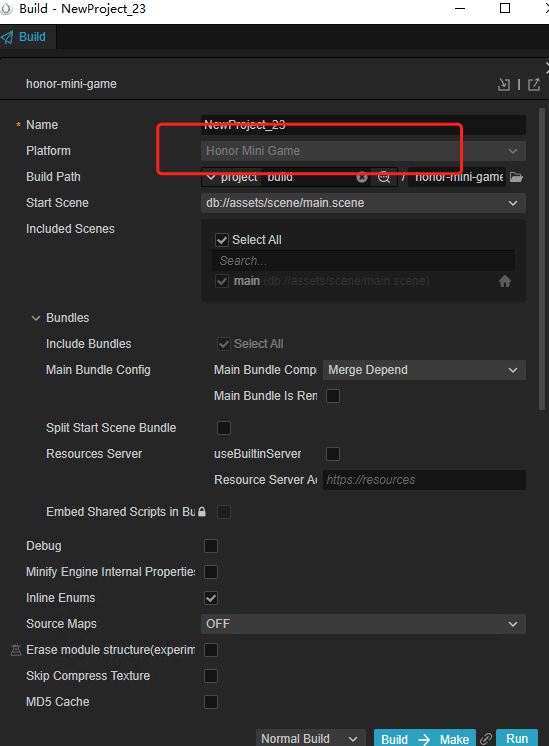
Task: Toggle the main scene checkbox
Action: point(222,281)
